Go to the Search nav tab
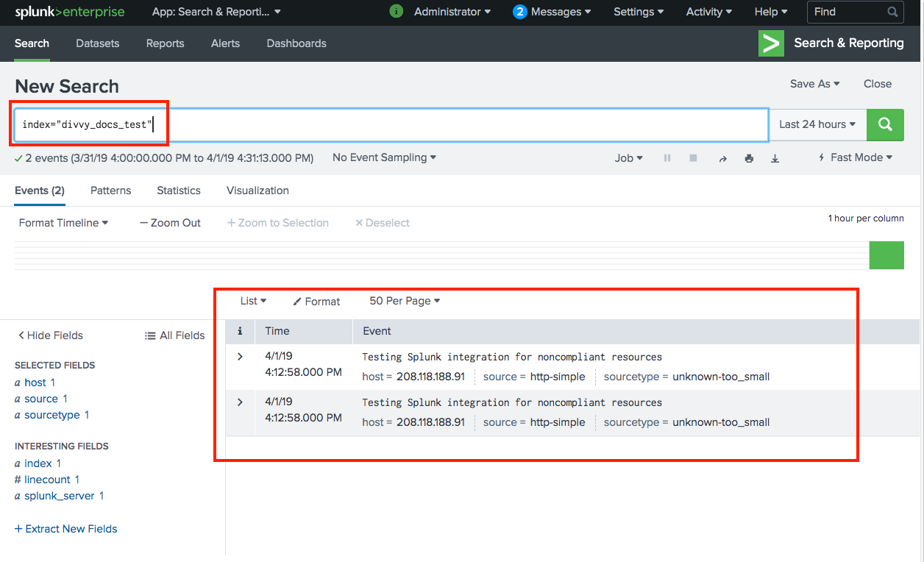 (32, 43)
